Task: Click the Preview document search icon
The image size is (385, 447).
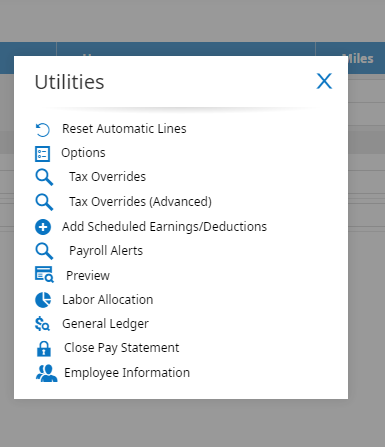Action: tap(44, 274)
